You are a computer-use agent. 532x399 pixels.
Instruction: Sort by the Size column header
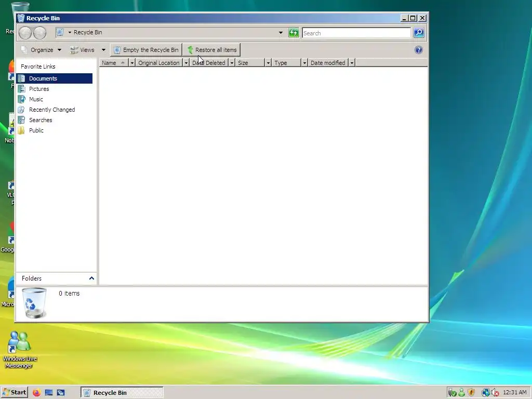[x=250, y=63]
